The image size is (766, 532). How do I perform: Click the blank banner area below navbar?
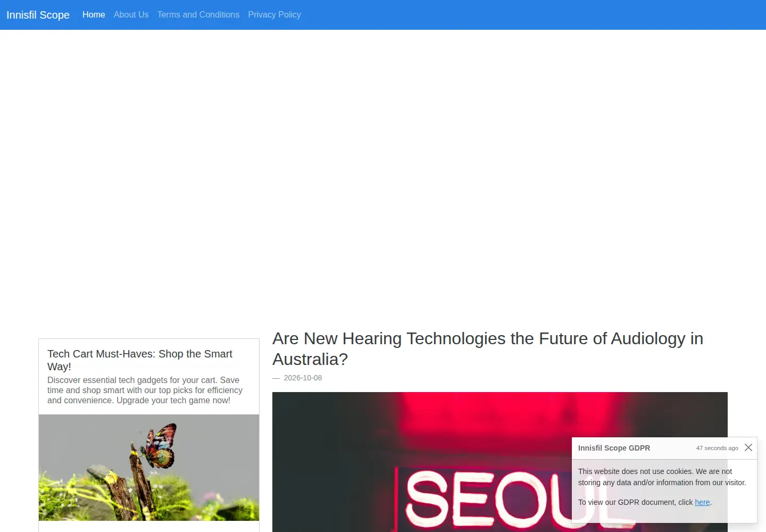pyautogui.click(x=383, y=176)
